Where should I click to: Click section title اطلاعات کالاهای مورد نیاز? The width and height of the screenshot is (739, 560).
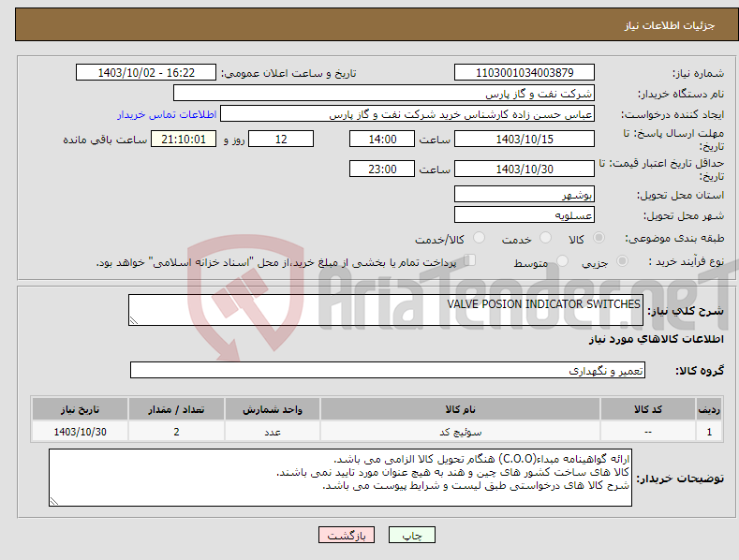coord(656,339)
